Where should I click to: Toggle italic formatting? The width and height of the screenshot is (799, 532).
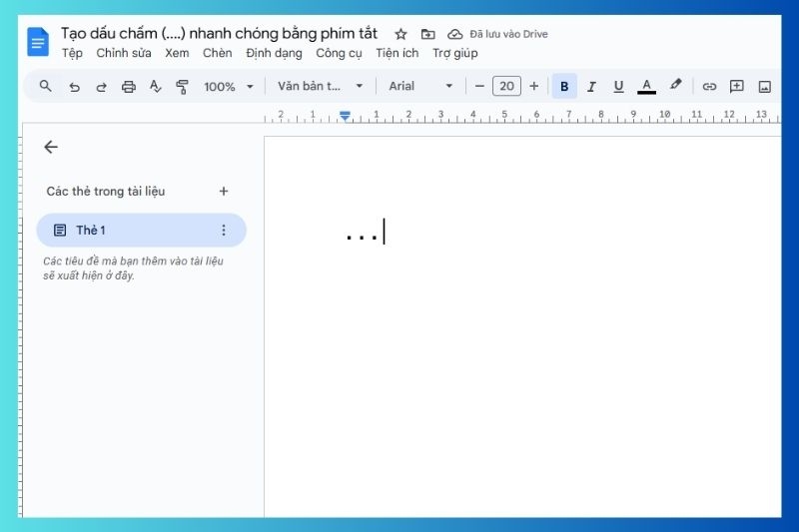coord(591,87)
